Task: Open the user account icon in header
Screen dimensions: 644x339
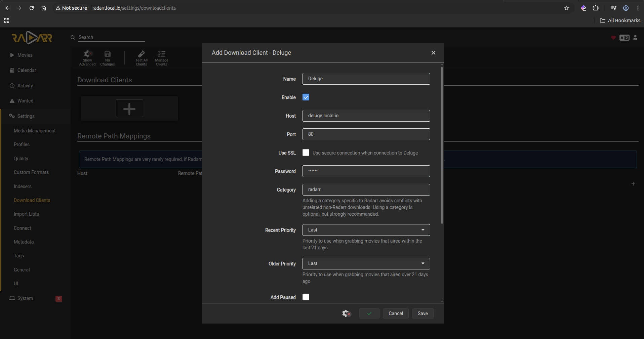Action: pos(635,38)
